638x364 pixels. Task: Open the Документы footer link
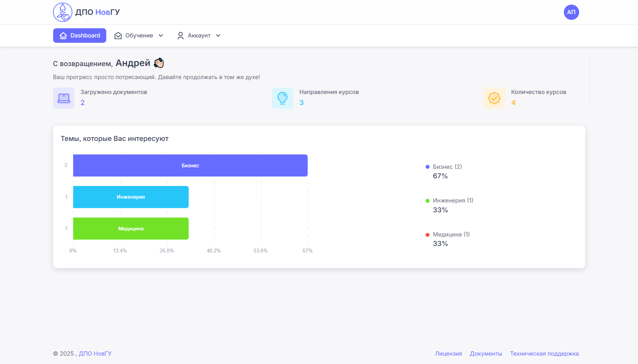[x=486, y=354]
